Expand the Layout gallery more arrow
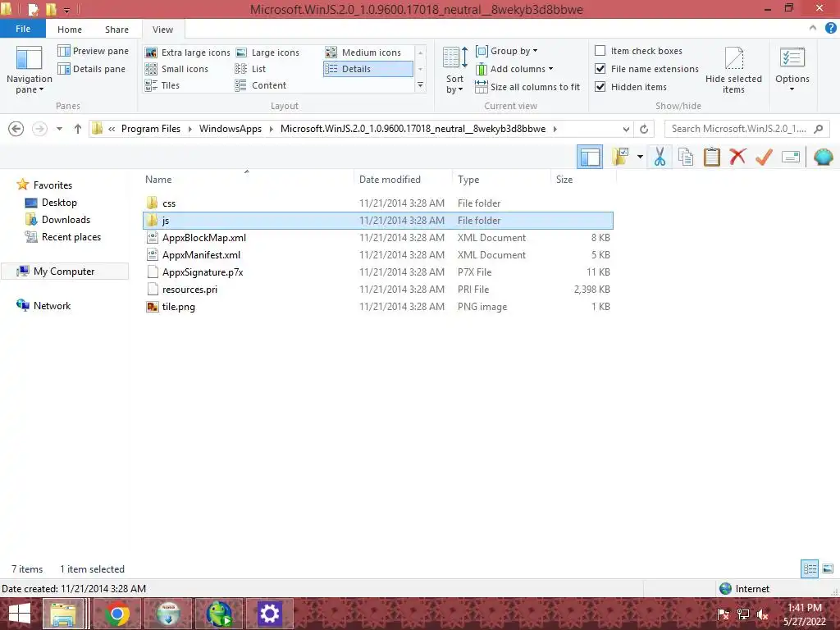The width and height of the screenshot is (840, 630). click(x=421, y=85)
